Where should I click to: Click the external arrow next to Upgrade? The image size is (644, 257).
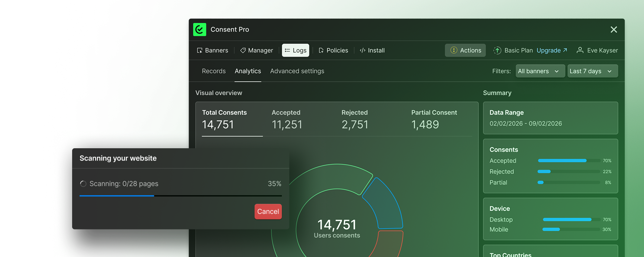point(565,50)
